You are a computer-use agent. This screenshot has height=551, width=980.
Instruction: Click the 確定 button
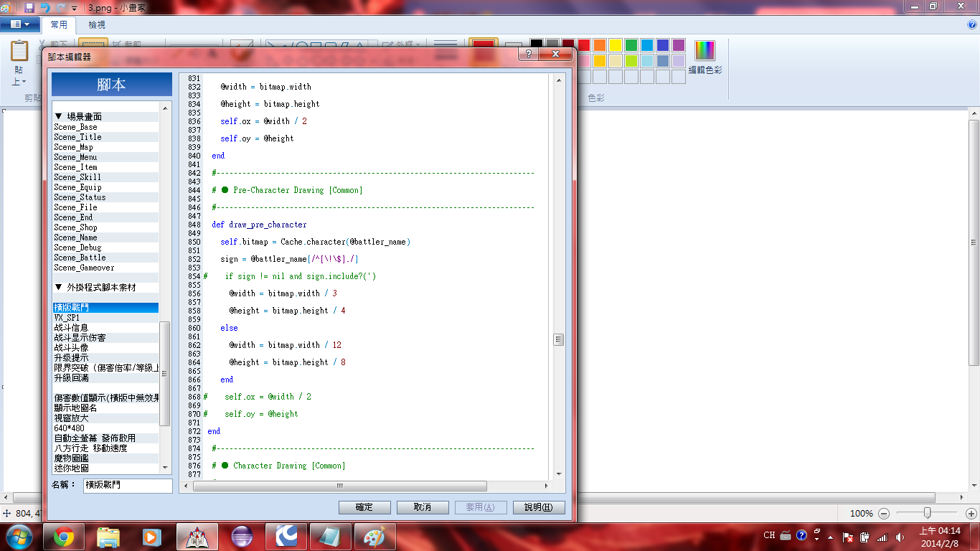[x=364, y=507]
